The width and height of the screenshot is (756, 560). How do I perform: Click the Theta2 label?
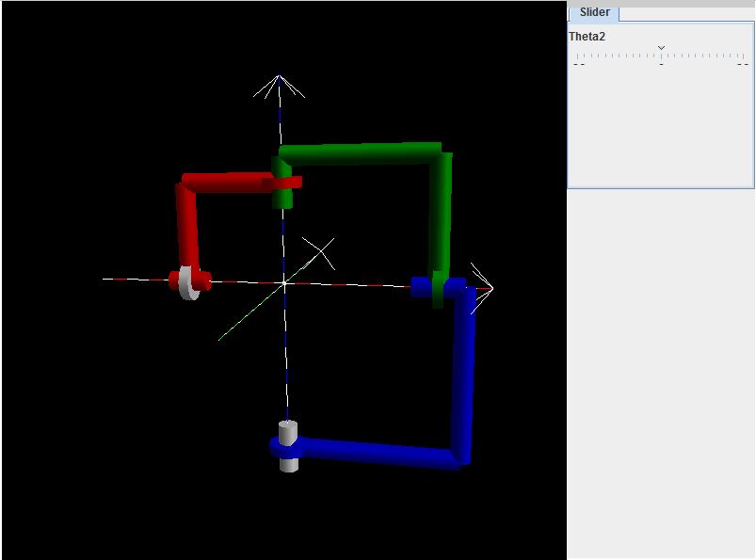[586, 36]
